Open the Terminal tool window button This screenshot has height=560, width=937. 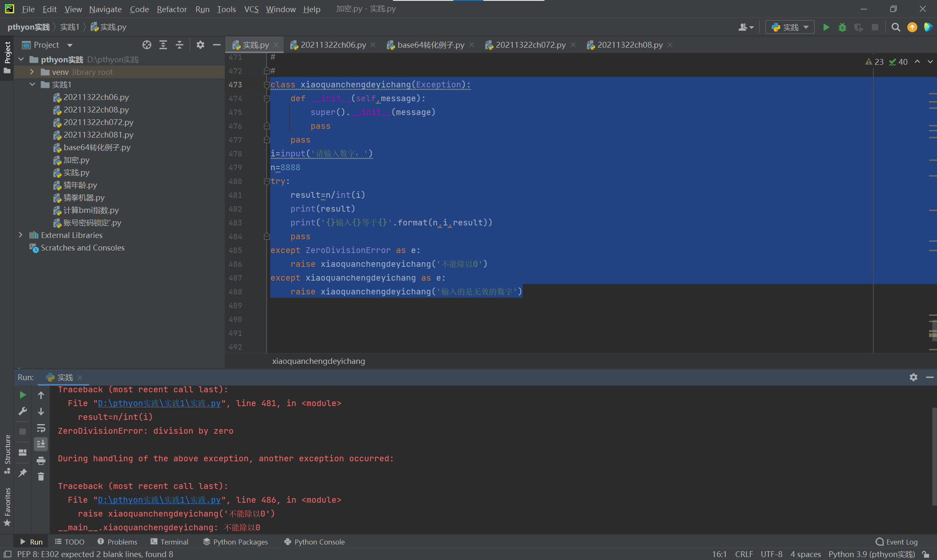pos(169,542)
